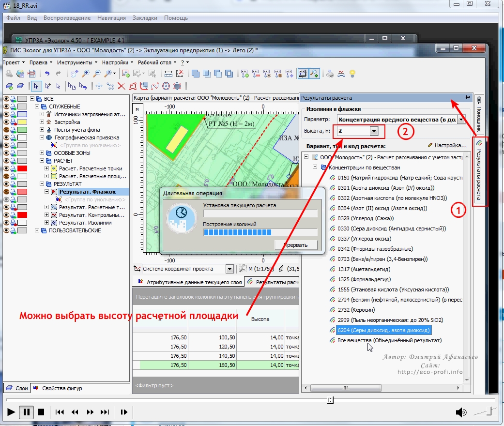Click the red color swatch of Расчетные точки

(x=22, y=168)
